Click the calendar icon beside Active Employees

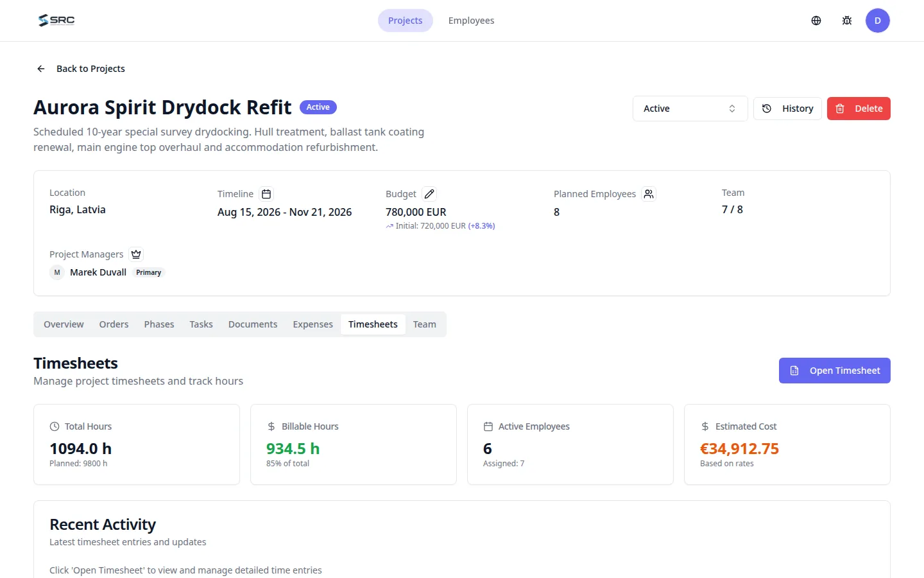488,426
